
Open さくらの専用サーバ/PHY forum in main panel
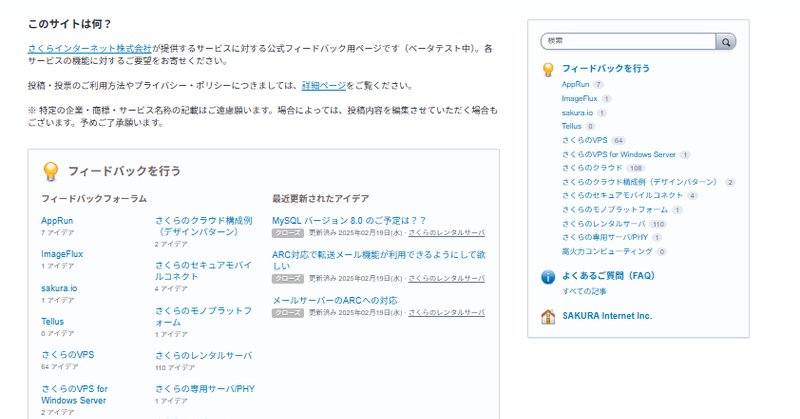pos(205,389)
